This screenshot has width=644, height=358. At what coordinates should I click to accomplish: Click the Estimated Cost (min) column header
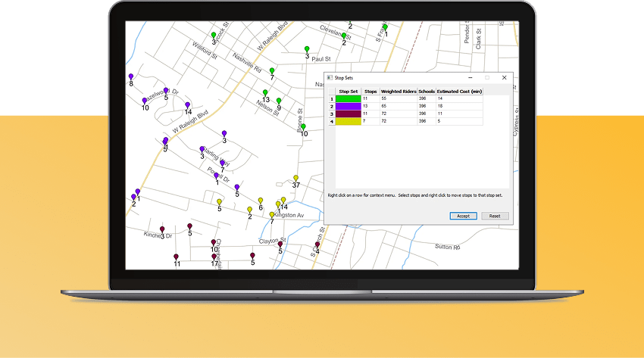(459, 91)
